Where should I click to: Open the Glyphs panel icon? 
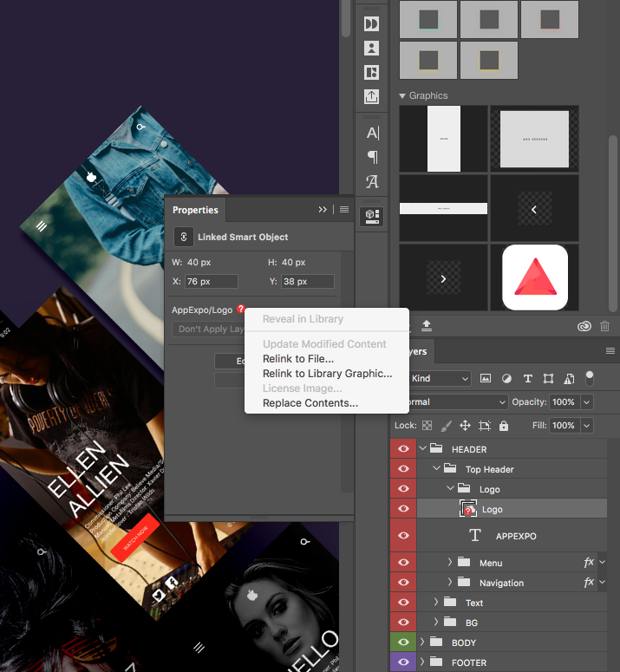pyautogui.click(x=372, y=182)
